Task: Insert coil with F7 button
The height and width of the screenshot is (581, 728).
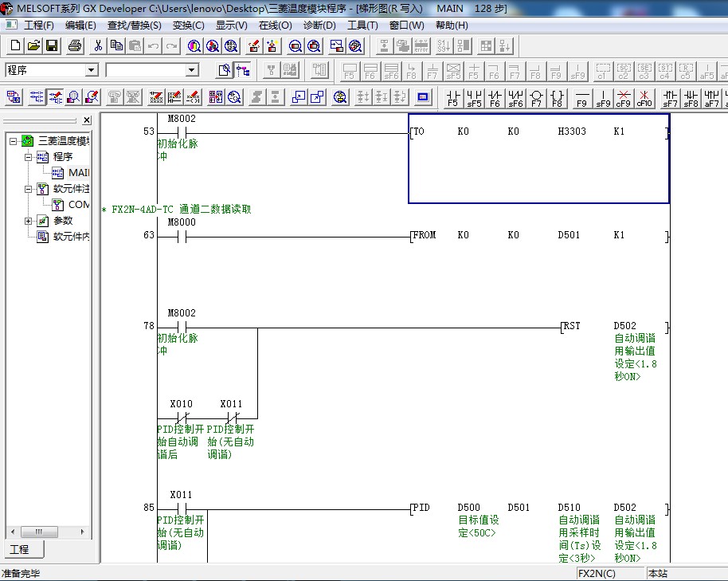Action: pos(536,98)
